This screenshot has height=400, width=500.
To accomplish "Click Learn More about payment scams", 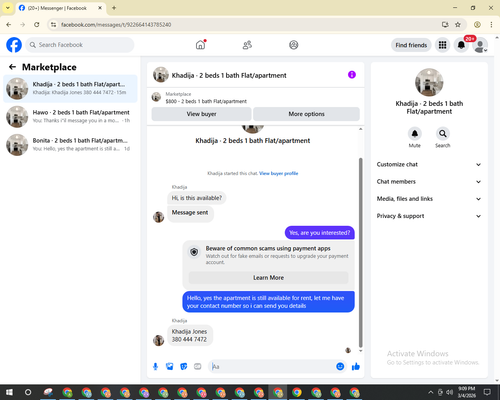I will point(268,278).
